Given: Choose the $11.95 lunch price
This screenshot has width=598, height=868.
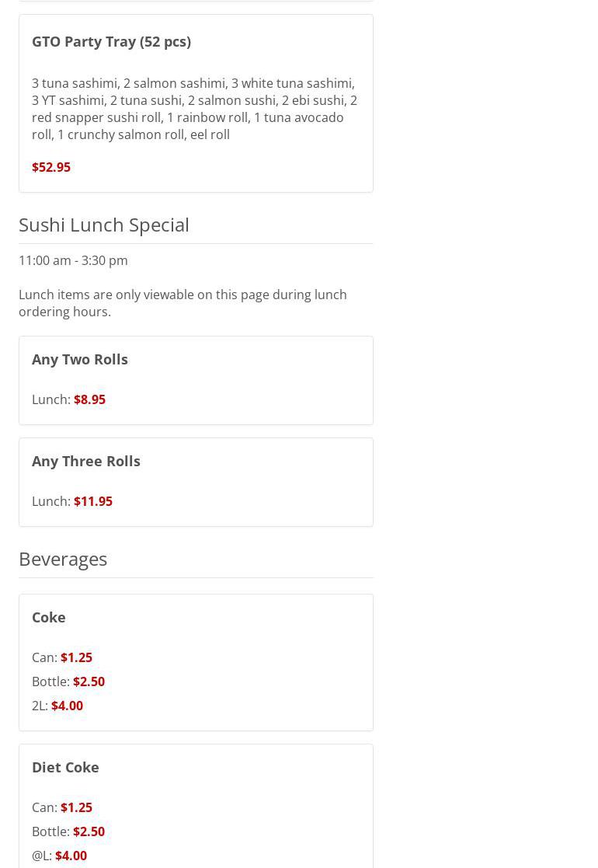Looking at the screenshot, I should click(93, 501).
